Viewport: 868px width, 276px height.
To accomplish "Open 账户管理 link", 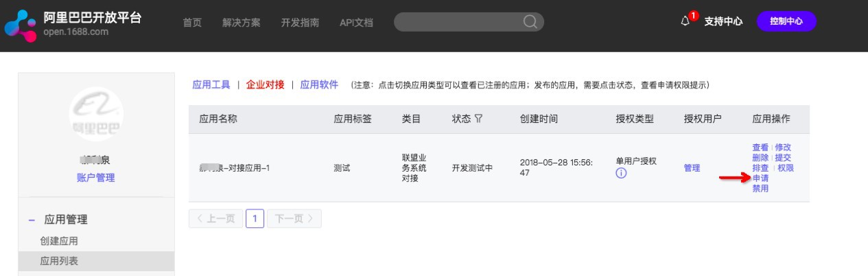I will coord(96,178).
